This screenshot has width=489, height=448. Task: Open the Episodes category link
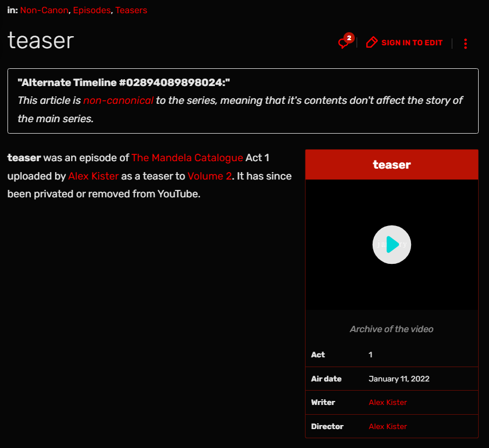(x=92, y=10)
